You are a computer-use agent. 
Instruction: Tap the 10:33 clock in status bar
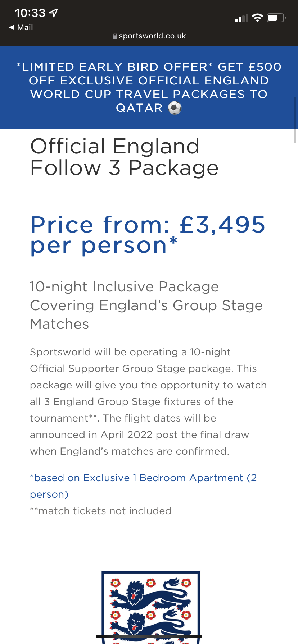(30, 13)
